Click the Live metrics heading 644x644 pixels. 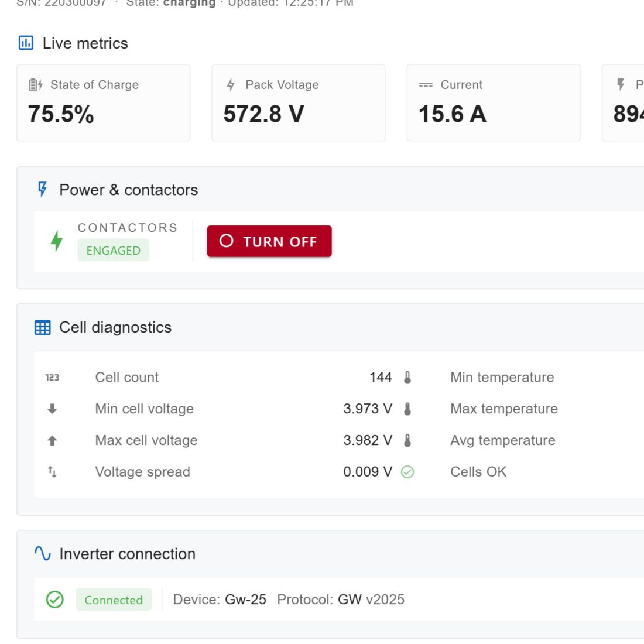(x=85, y=43)
